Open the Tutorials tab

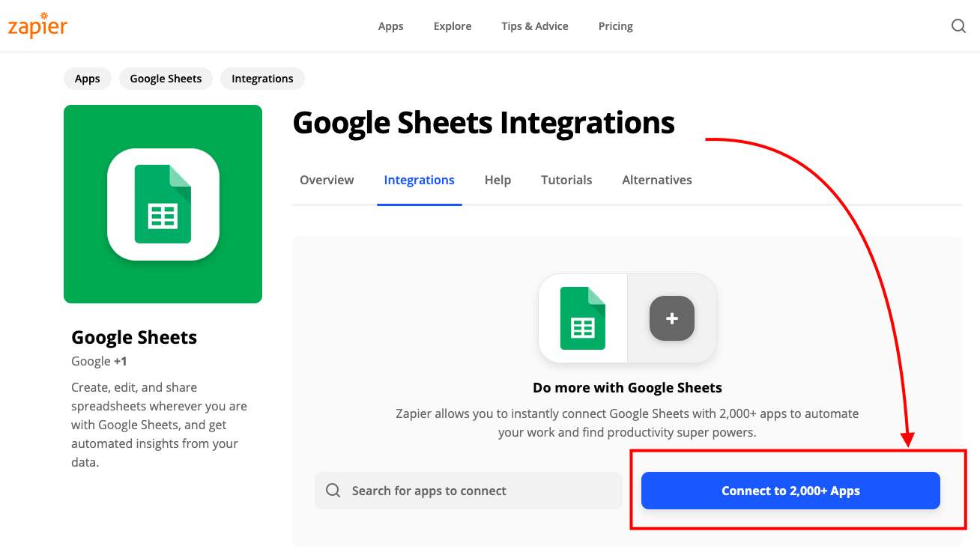(566, 180)
